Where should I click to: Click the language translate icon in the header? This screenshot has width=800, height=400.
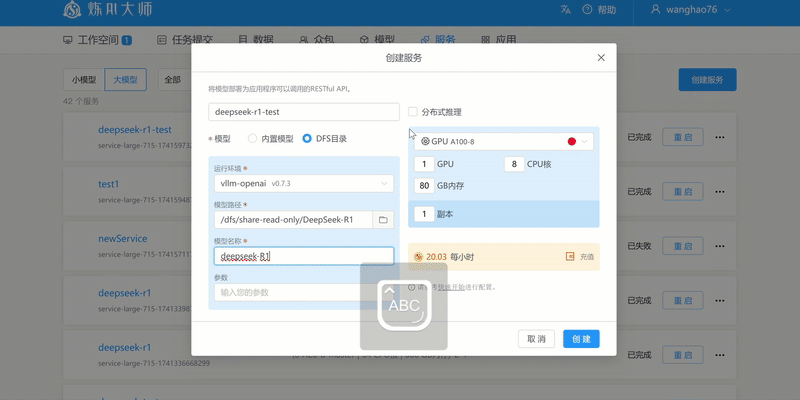(x=565, y=10)
